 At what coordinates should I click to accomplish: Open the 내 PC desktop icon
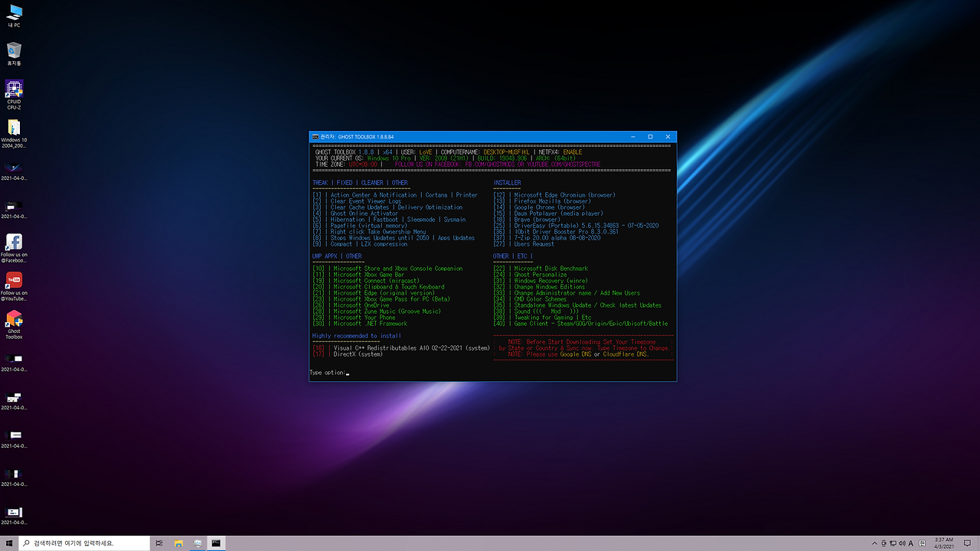click(14, 15)
